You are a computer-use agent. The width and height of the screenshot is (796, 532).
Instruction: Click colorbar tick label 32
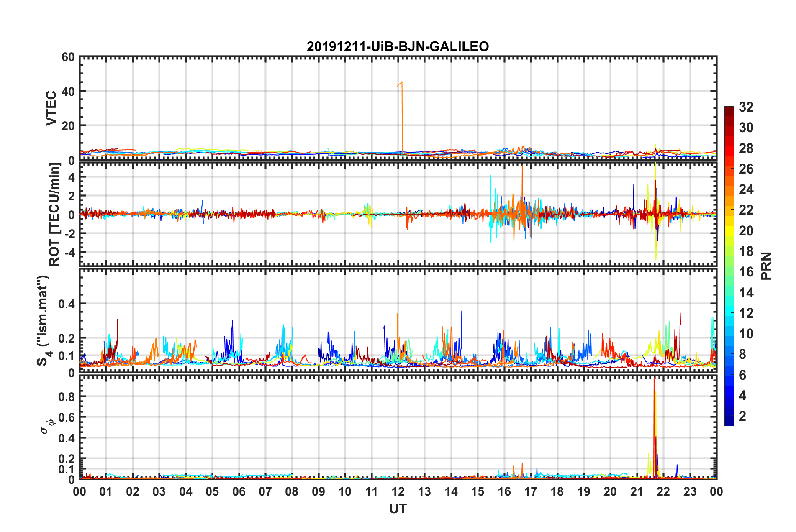[x=746, y=107]
